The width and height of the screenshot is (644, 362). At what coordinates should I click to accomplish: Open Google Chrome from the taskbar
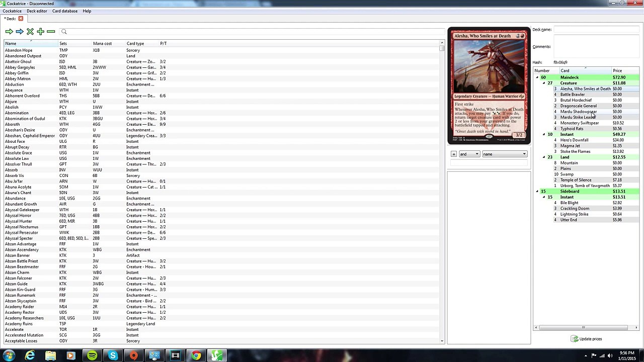pos(196,356)
